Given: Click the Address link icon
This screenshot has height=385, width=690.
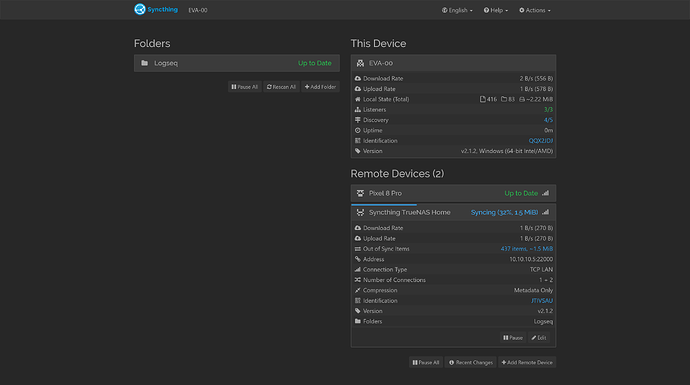Looking at the screenshot, I should point(358,259).
